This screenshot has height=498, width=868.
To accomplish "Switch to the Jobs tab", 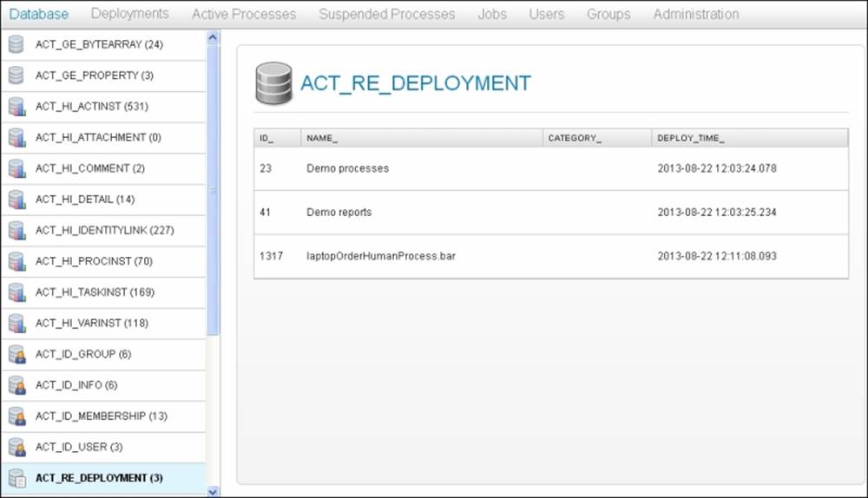I will 492,14.
